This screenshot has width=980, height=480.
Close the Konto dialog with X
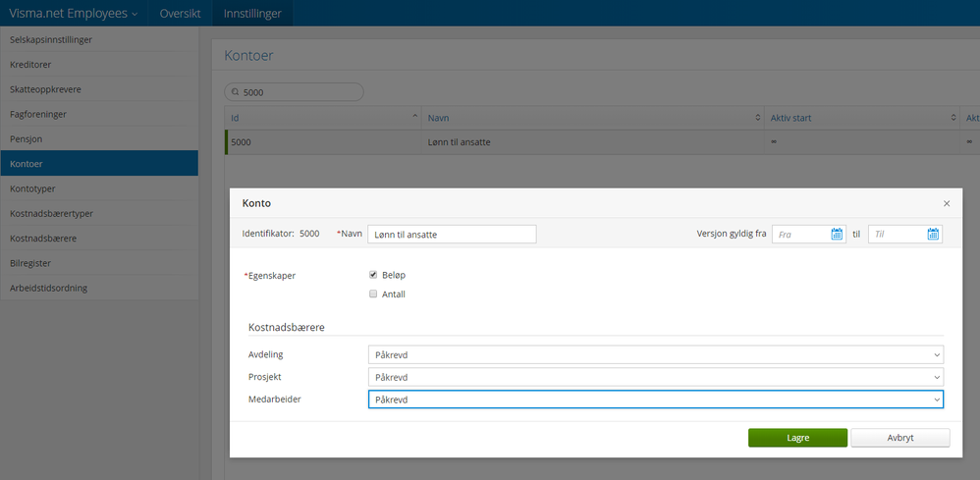(x=947, y=204)
